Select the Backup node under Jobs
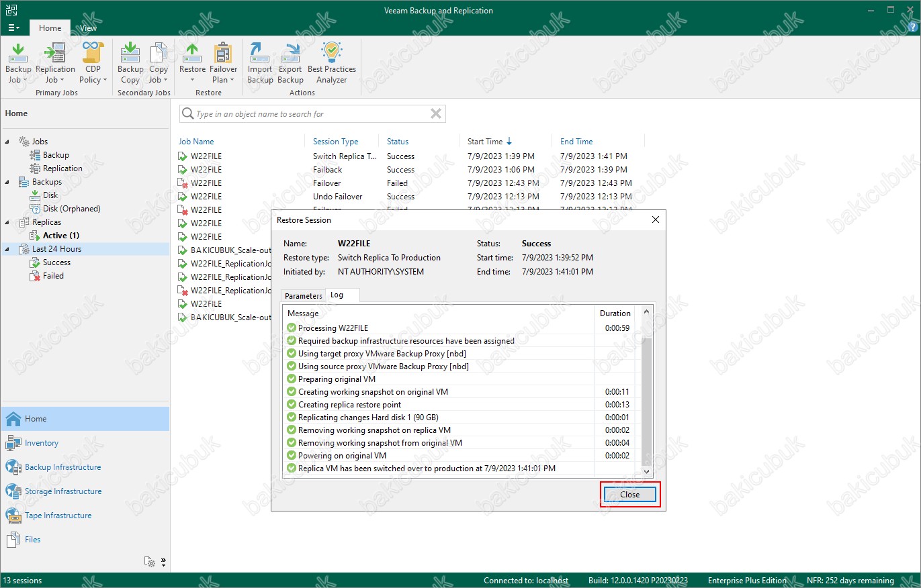Viewport: 921px width, 588px height. (x=56, y=155)
